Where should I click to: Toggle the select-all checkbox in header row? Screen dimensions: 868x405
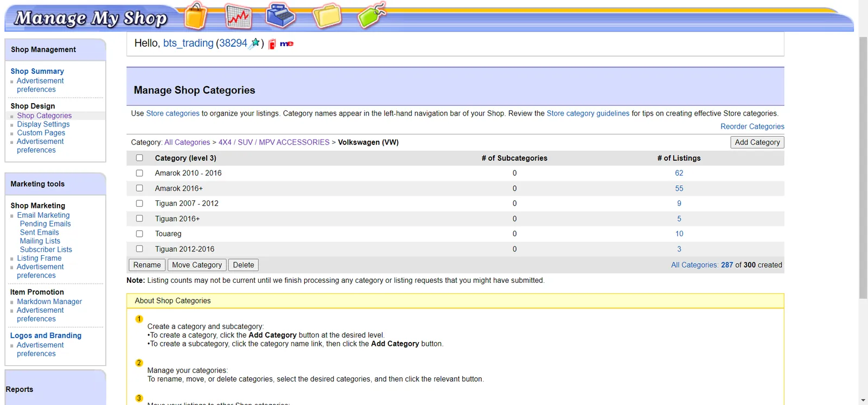(x=139, y=158)
